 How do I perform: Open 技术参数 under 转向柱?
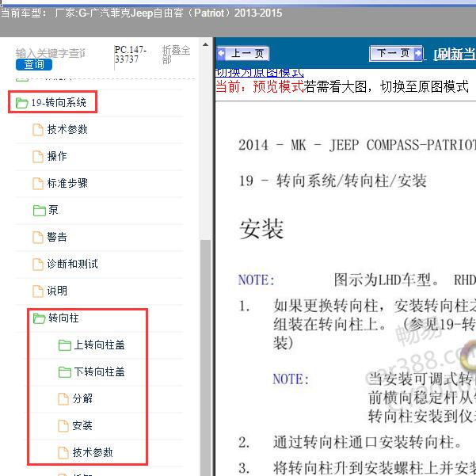(93, 452)
